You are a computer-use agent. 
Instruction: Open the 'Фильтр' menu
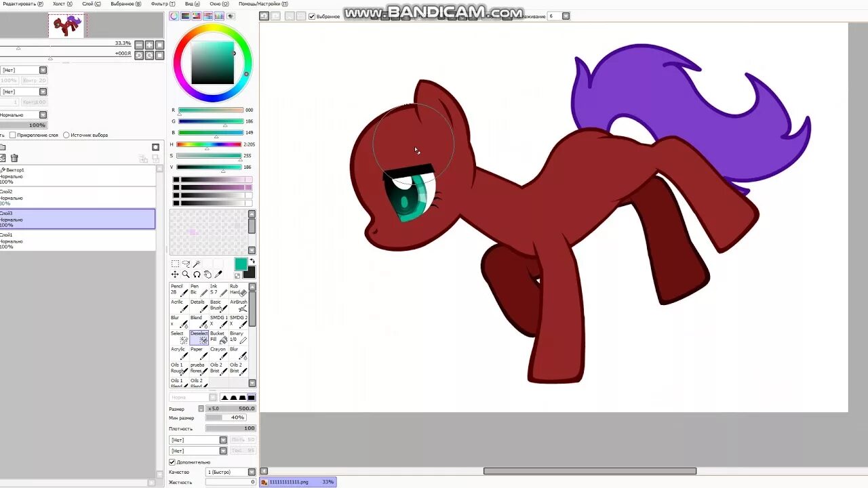pos(163,4)
